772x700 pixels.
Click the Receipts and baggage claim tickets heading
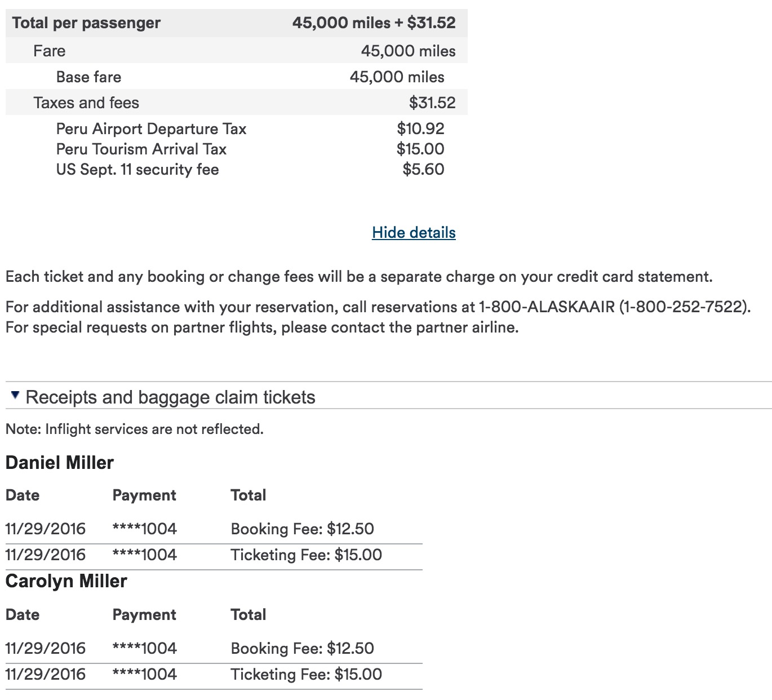[x=170, y=397]
